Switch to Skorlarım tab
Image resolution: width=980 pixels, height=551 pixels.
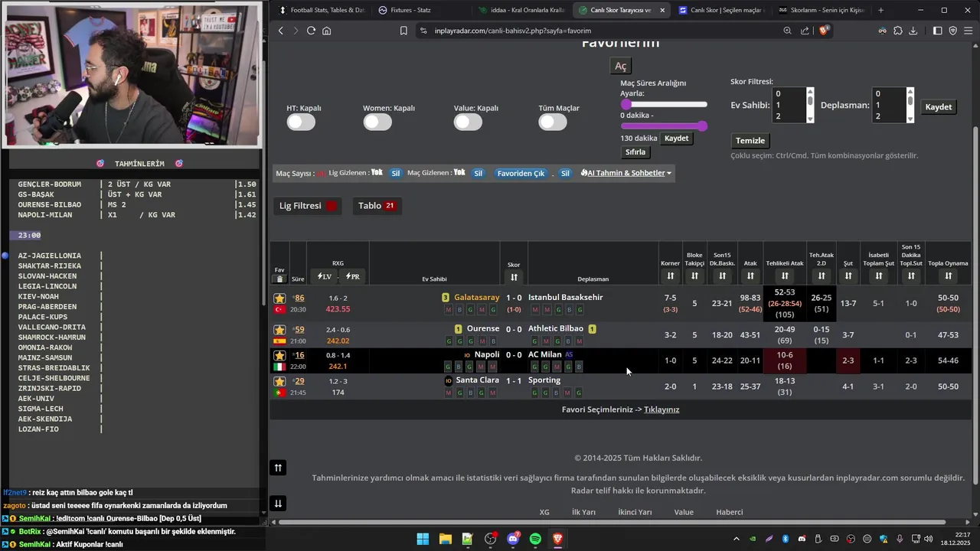point(821,10)
